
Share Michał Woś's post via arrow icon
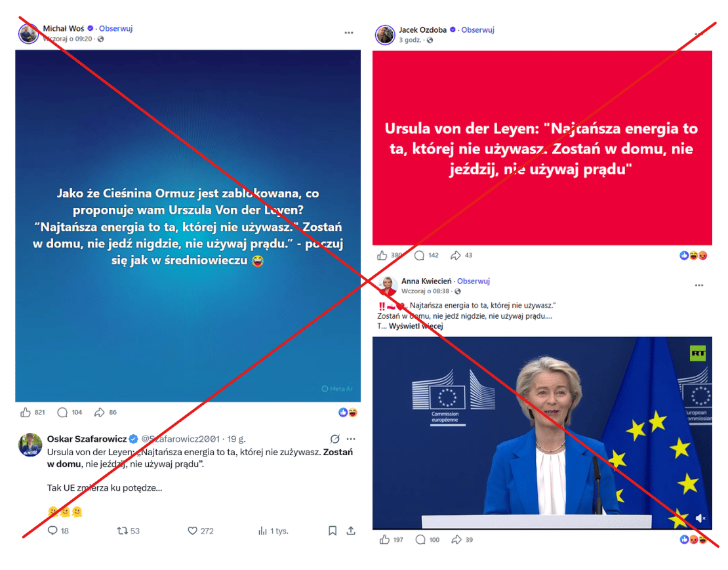point(99,412)
